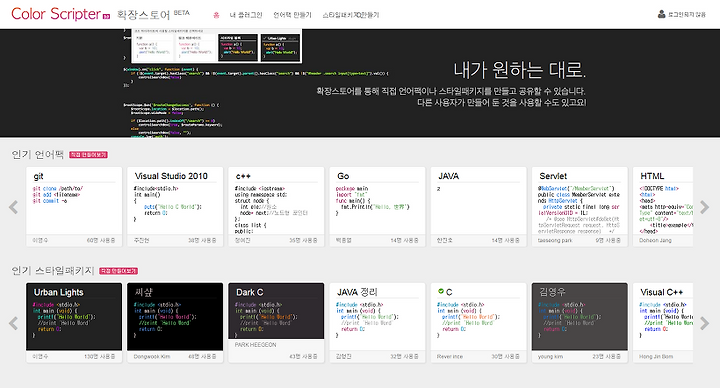Image resolution: width=720 pixels, height=388 pixels.
Task: Click the 130명 사용중 count on Urban Lights
Action: (x=100, y=356)
